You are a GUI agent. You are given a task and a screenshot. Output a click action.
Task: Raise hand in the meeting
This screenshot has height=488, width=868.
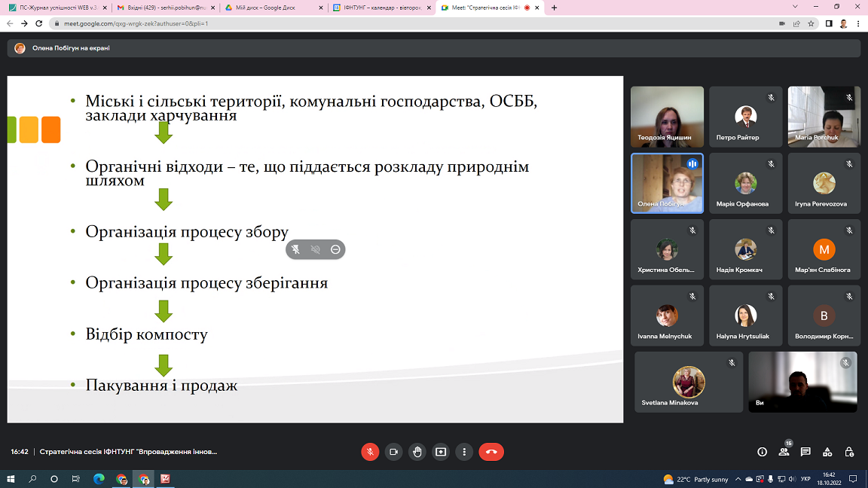coord(417,452)
